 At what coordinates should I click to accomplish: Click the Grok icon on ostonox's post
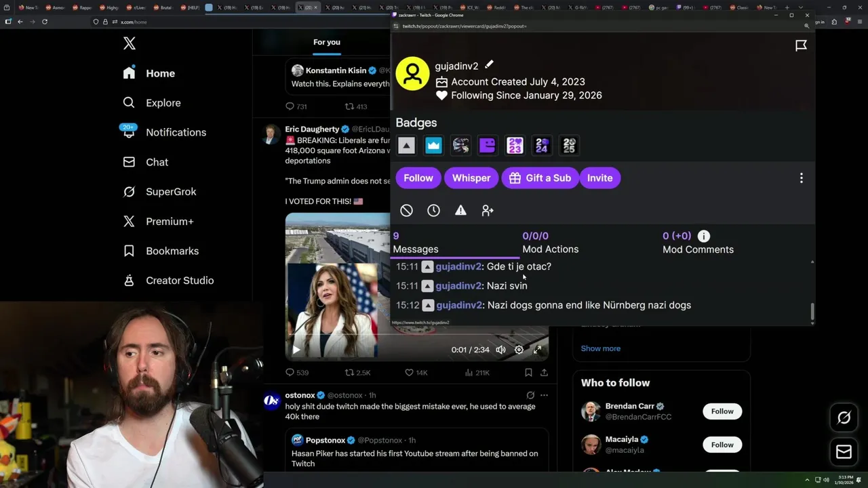point(530,395)
